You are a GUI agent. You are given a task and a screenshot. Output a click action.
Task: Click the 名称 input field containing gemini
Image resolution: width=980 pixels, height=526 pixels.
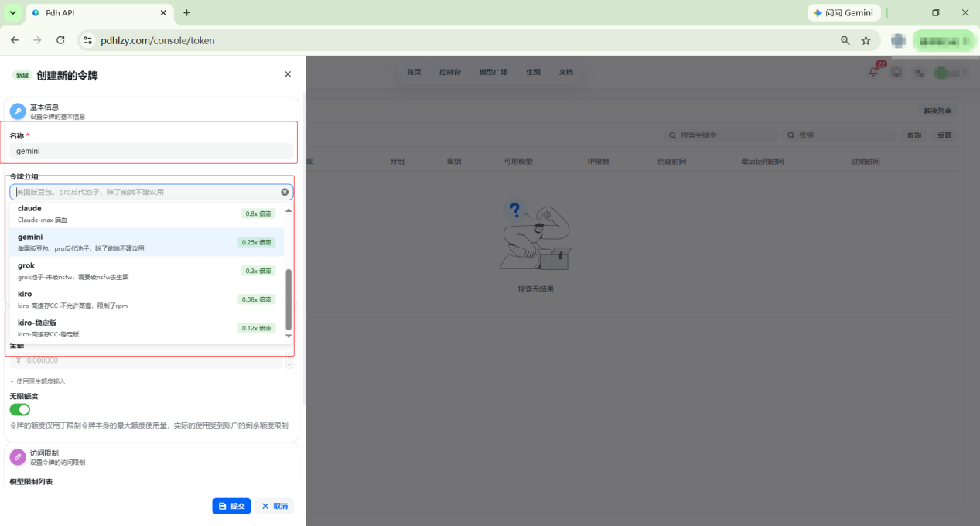pos(152,152)
